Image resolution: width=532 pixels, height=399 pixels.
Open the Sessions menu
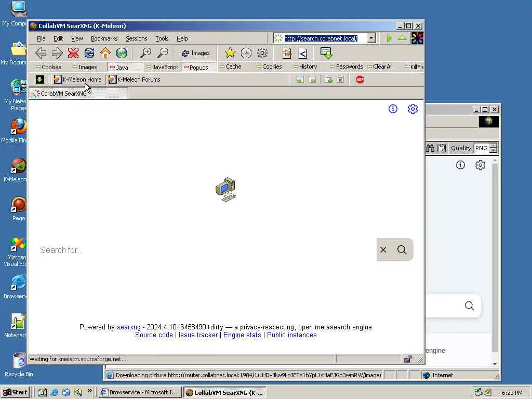coord(137,38)
